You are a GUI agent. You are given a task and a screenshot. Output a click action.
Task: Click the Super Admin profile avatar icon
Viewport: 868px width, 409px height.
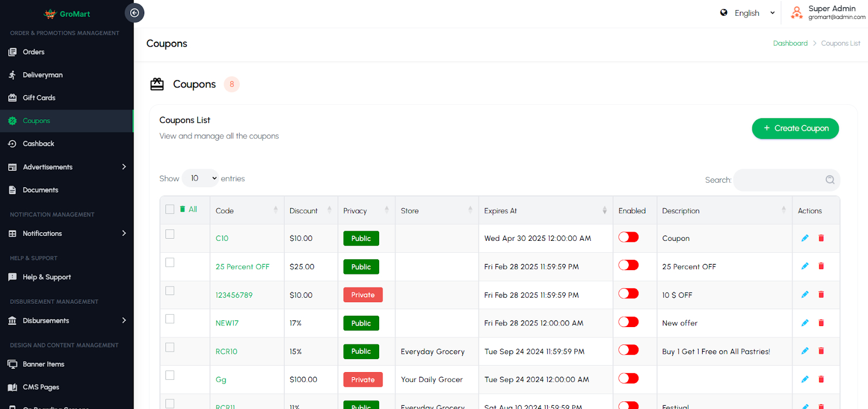(x=796, y=12)
